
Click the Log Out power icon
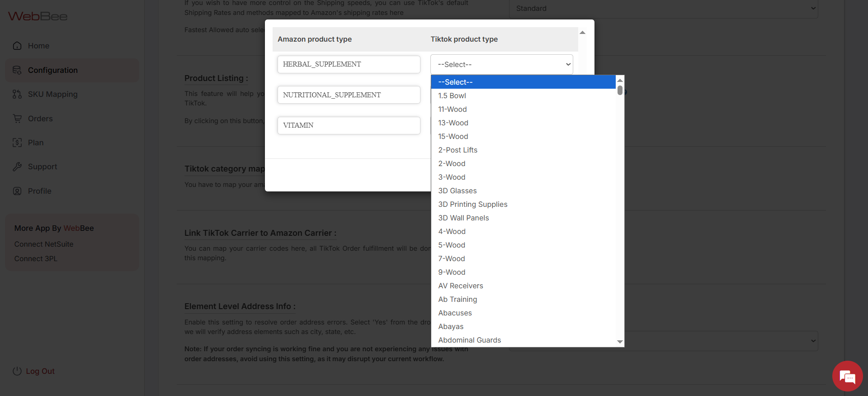pos(17,371)
